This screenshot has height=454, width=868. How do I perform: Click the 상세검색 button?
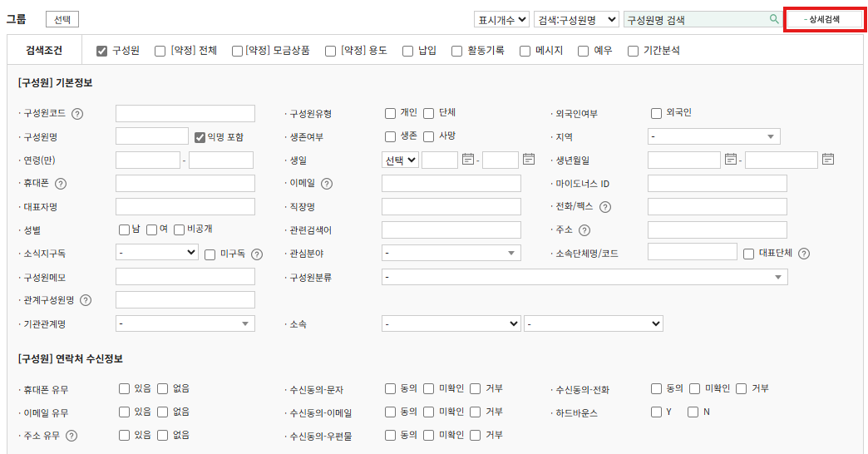[x=824, y=19]
